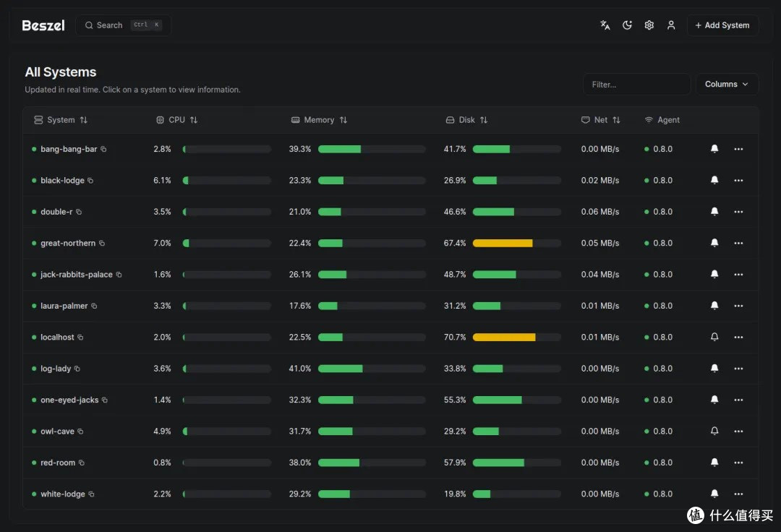This screenshot has width=781, height=532.
Task: Toggle dark mode moon icon
Action: pyautogui.click(x=627, y=25)
